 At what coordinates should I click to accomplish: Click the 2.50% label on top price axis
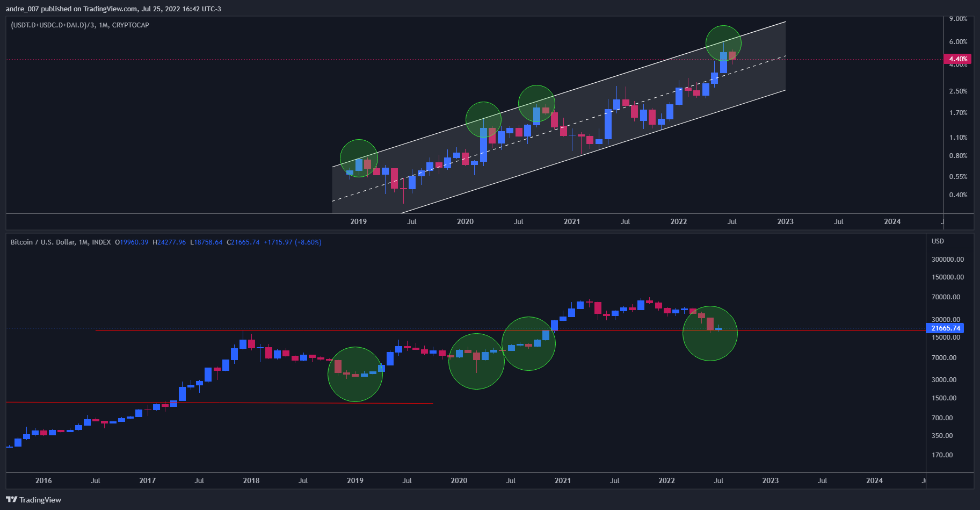click(x=958, y=91)
